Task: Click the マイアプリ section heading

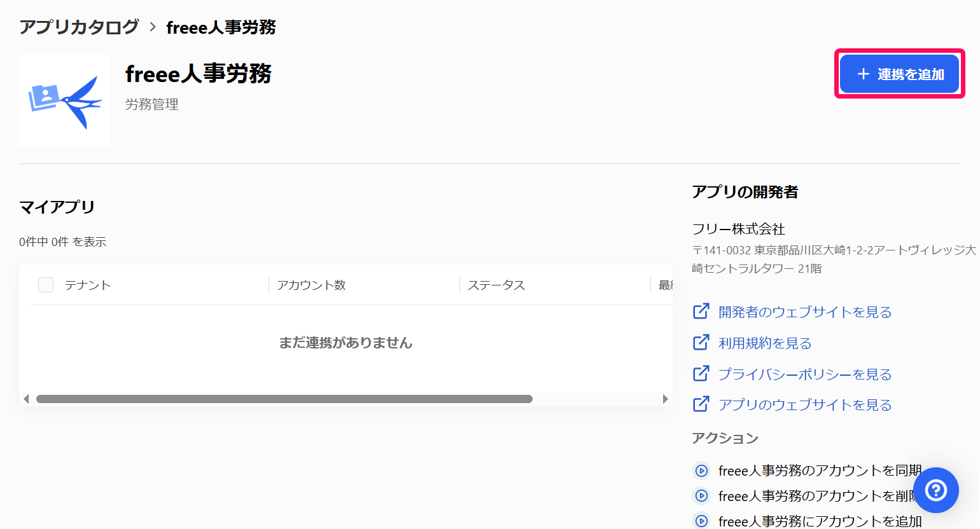Action: 57,207
